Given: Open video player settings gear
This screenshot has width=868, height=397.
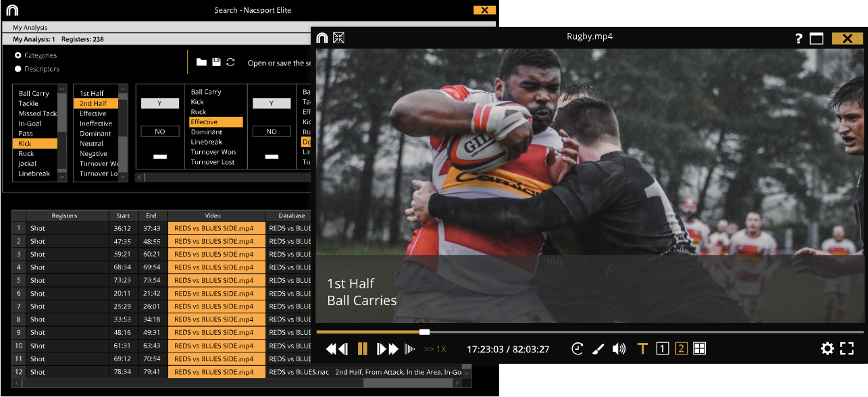Looking at the screenshot, I should 827,349.
